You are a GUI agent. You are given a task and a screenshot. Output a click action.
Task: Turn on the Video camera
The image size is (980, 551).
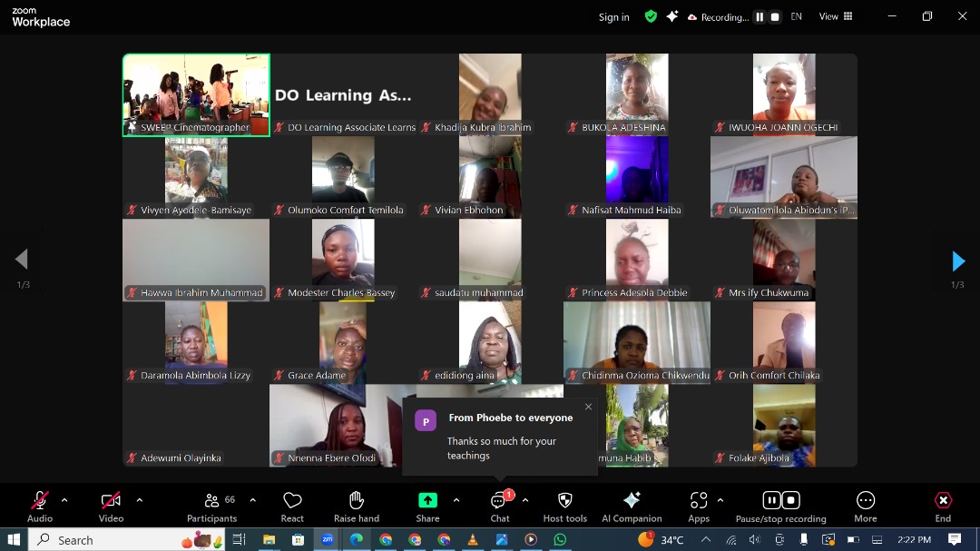[111, 501]
